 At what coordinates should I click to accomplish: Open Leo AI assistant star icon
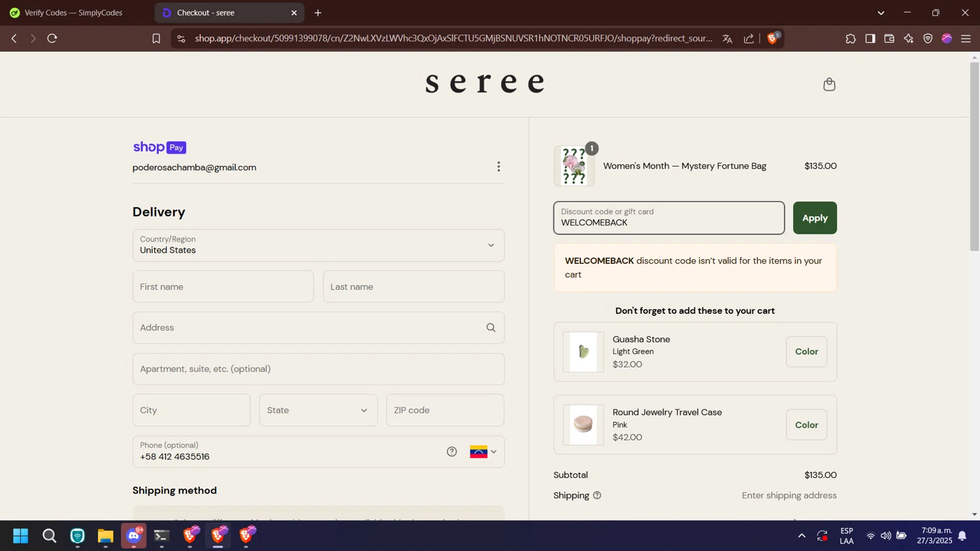(909, 39)
